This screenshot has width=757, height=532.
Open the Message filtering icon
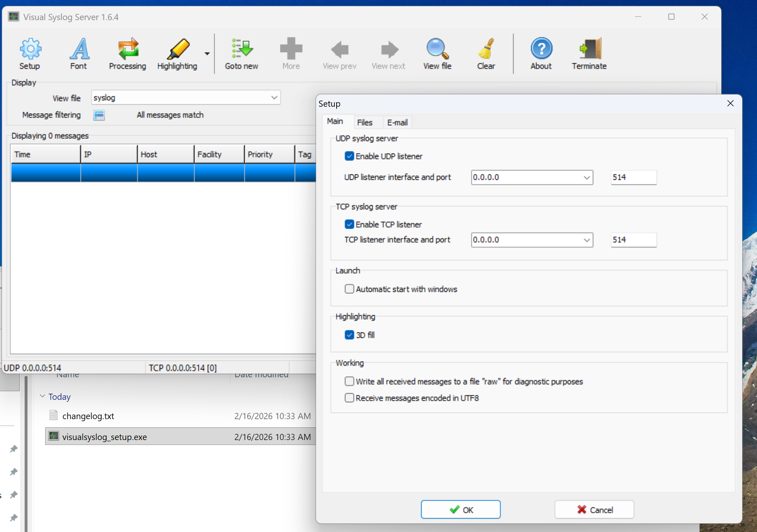click(x=99, y=115)
